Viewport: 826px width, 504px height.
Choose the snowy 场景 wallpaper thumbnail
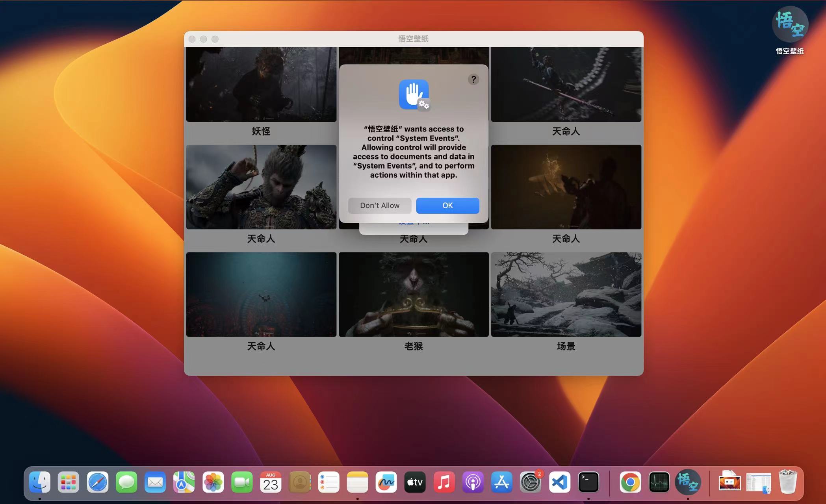[x=566, y=295]
